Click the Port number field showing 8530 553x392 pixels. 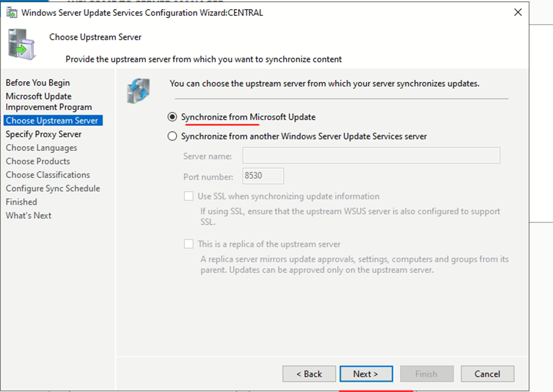(263, 176)
